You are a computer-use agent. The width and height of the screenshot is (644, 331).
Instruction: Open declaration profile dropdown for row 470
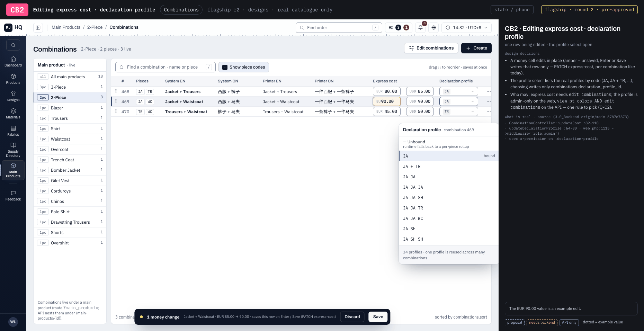pyautogui.click(x=458, y=111)
